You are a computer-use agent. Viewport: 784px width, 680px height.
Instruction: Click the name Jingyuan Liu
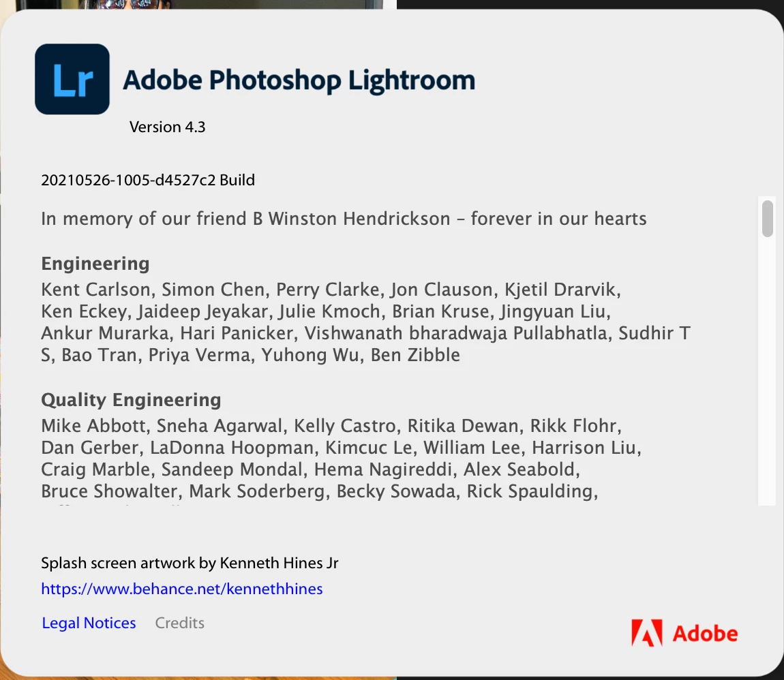coord(552,312)
